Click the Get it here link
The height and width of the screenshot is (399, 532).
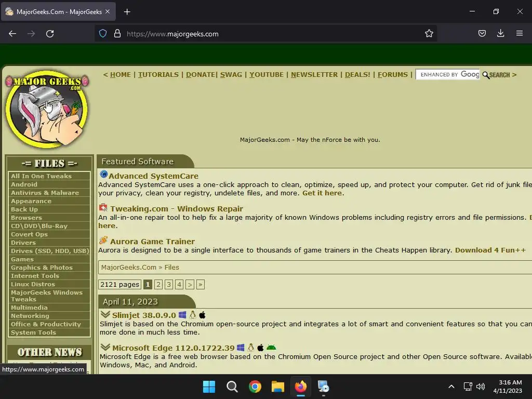click(322, 193)
